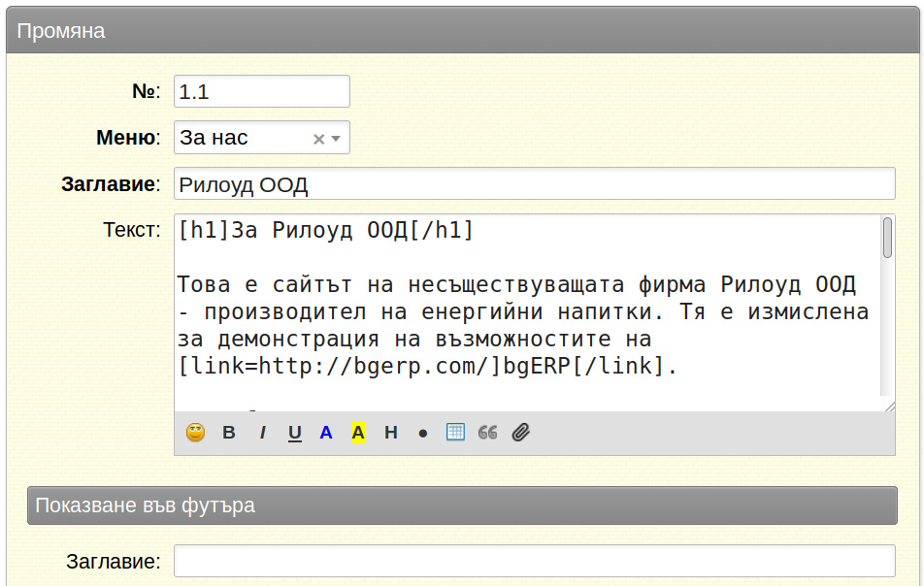Click the footer Заглавие empty field
This screenshot has height=586, width=924.
tap(535, 561)
